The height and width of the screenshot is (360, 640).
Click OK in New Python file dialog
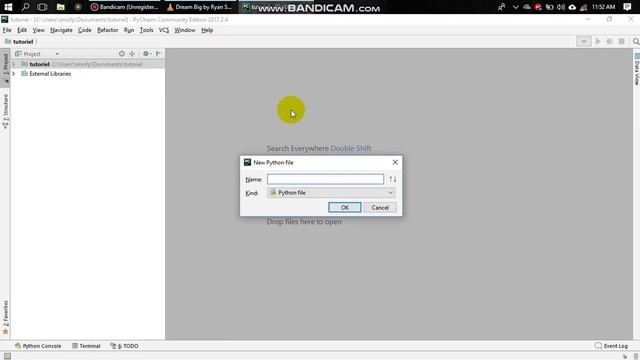[344, 207]
